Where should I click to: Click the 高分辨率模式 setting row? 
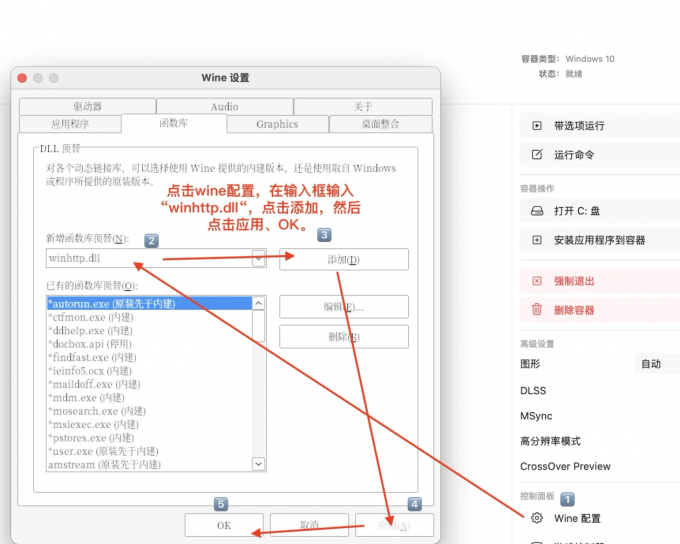pos(600,441)
